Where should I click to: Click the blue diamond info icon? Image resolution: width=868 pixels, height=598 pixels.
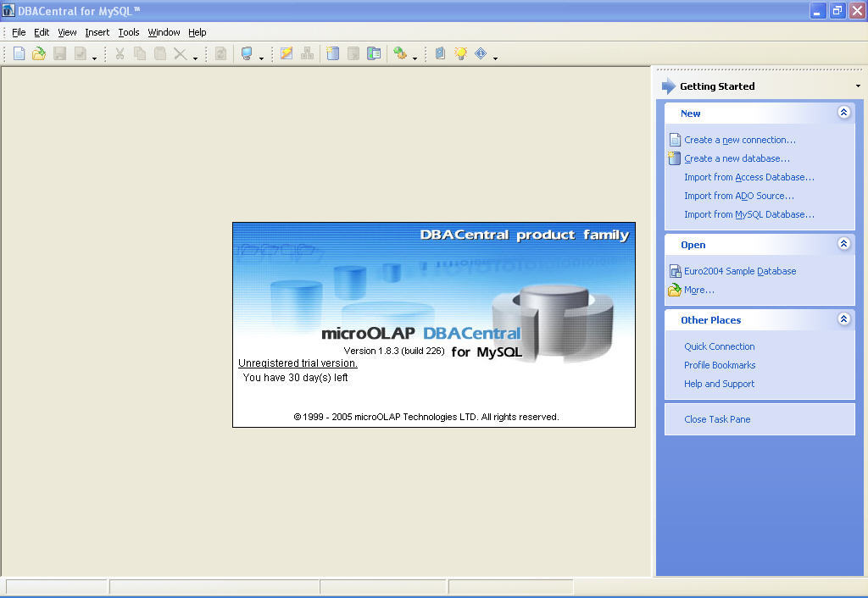pyautogui.click(x=481, y=53)
